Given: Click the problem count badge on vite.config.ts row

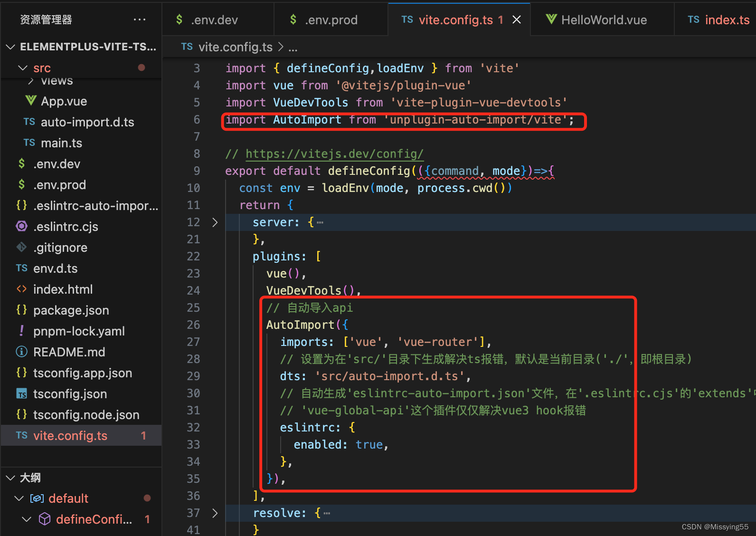Looking at the screenshot, I should click(x=143, y=435).
